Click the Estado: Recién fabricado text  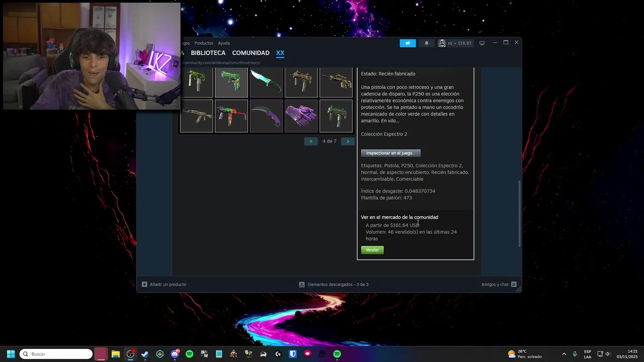point(388,74)
